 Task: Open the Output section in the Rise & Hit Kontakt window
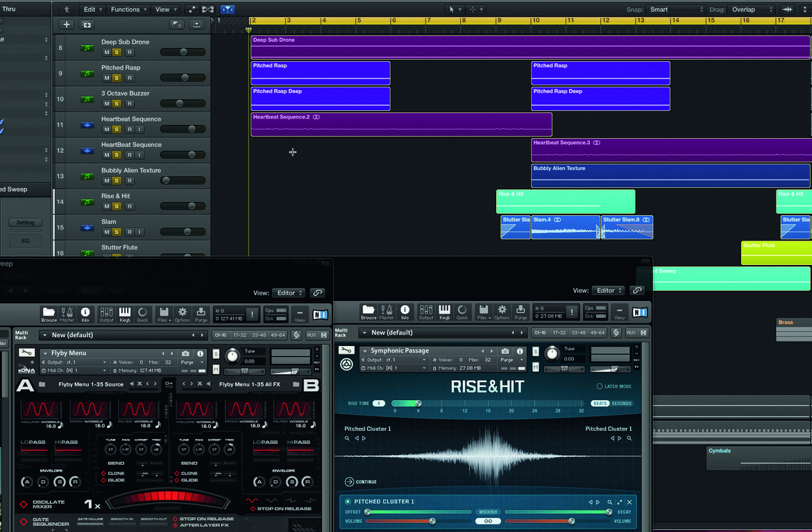click(x=426, y=312)
